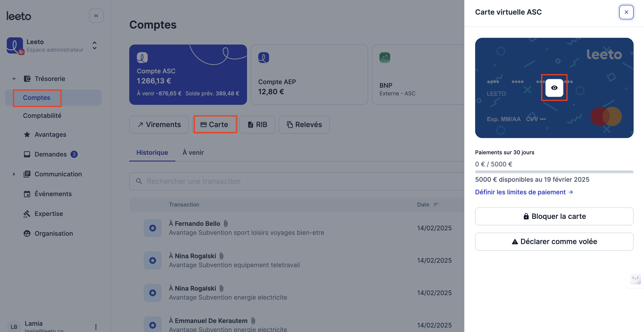Click the Compte ASC logo icon
This screenshot has height=332, width=644.
click(142, 58)
